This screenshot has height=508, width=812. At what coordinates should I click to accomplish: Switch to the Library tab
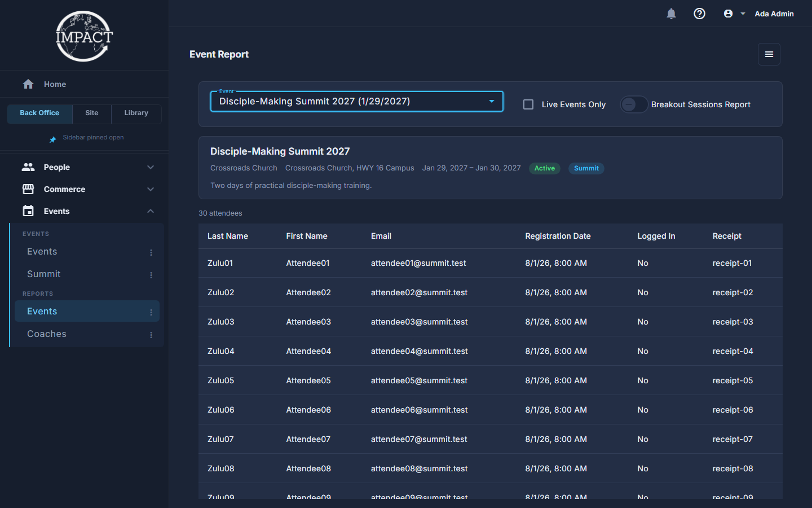[136, 113]
